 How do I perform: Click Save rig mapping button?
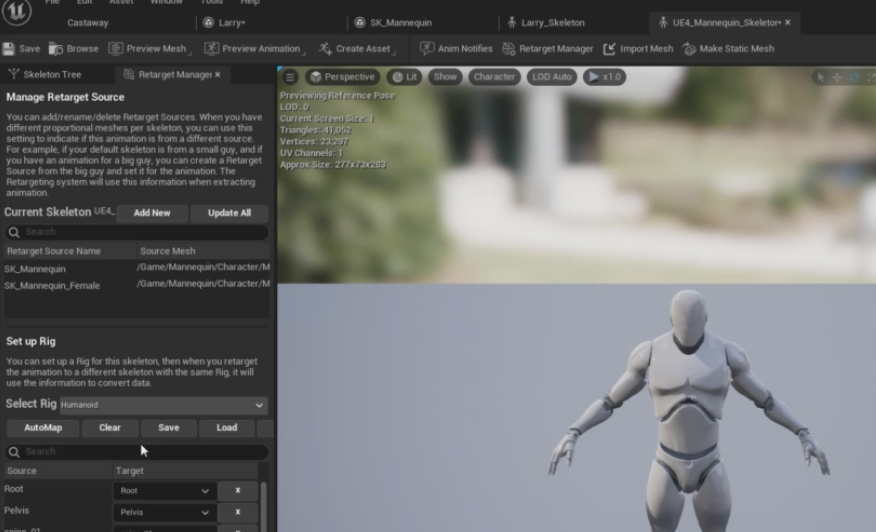[x=169, y=428]
